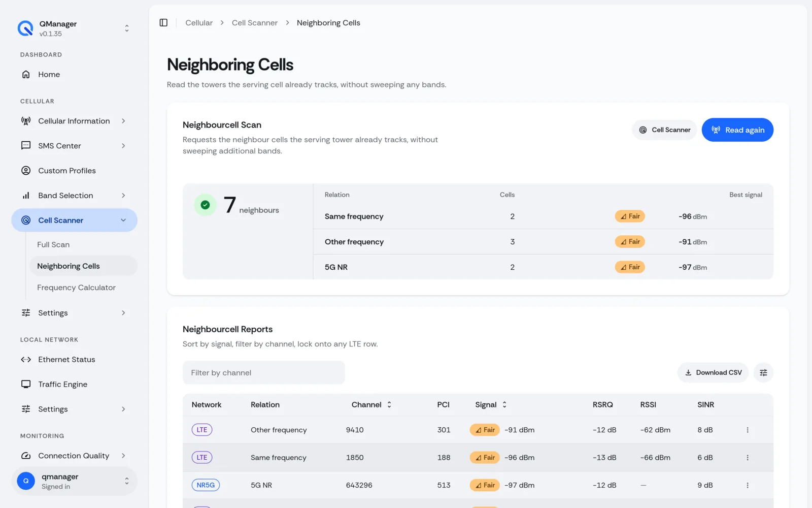Click the Band Selection bars icon
Screen dimensions: 812x508
(26, 196)
